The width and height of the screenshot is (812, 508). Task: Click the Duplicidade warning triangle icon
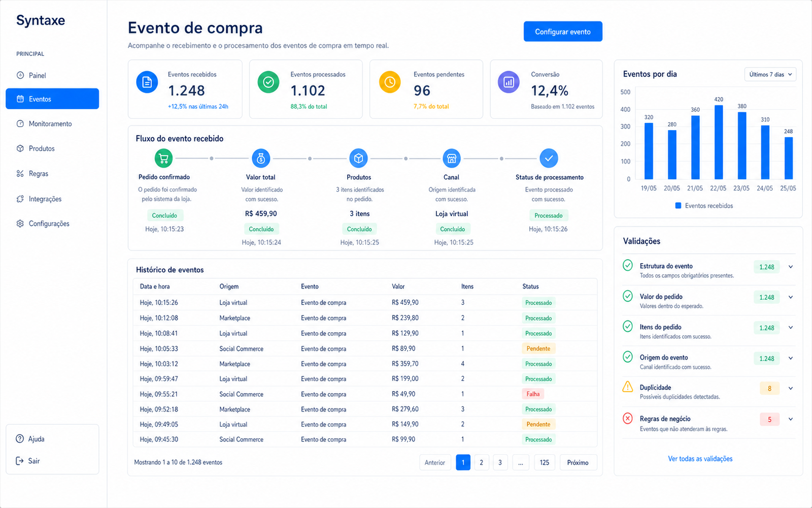[x=628, y=387]
